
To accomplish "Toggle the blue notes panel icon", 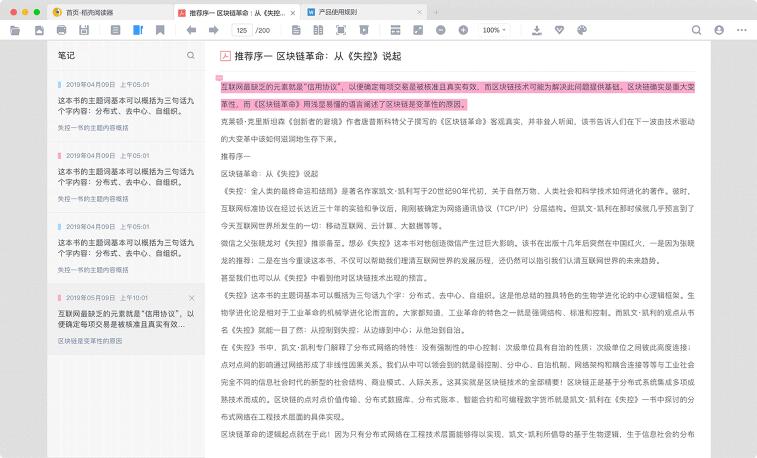I will pyautogui.click(x=138, y=30).
